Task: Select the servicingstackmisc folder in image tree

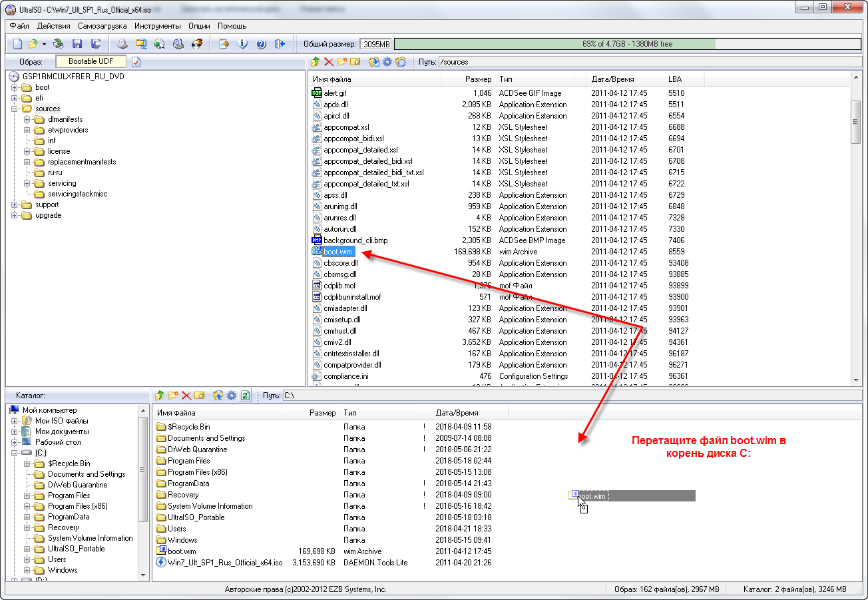Action: click(77, 194)
